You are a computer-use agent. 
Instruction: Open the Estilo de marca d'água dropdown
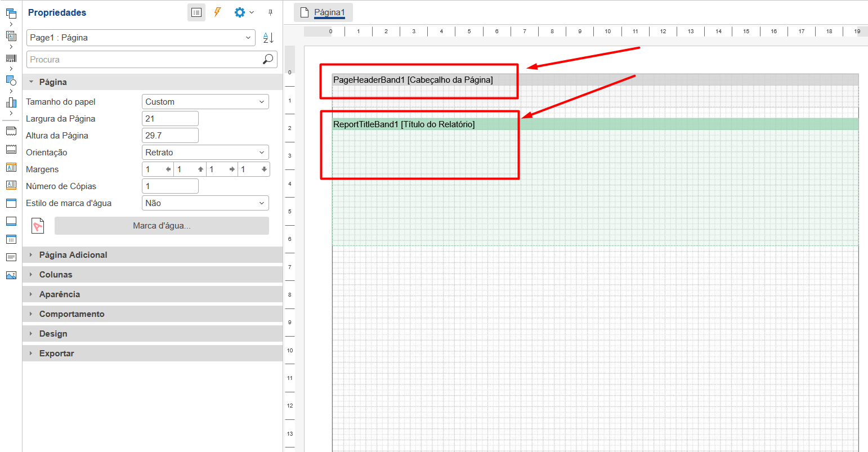pyautogui.click(x=205, y=203)
